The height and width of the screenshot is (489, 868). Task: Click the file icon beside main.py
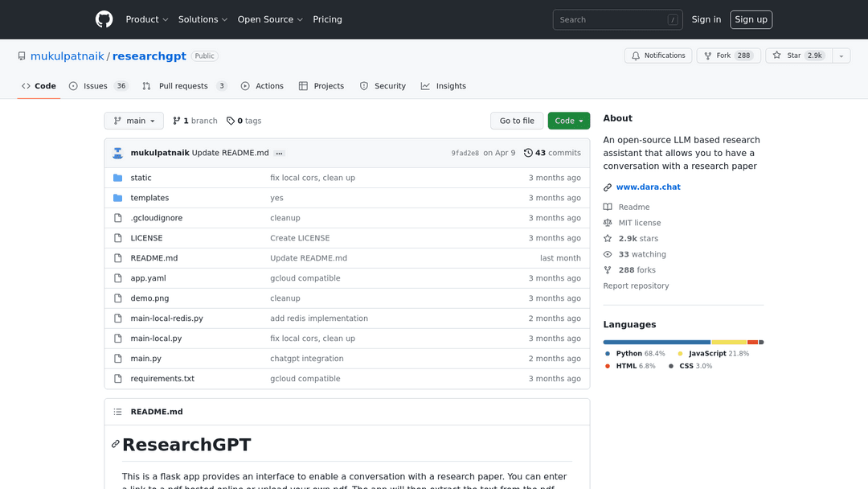click(117, 358)
